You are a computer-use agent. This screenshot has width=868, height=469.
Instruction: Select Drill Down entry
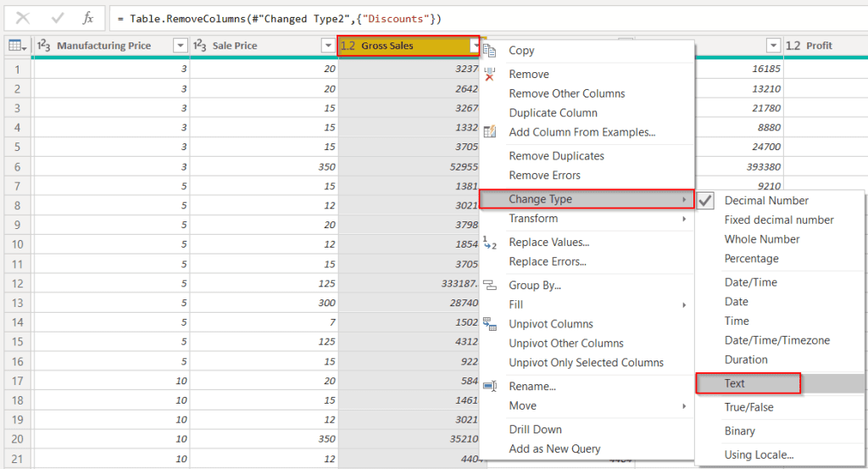(x=536, y=430)
